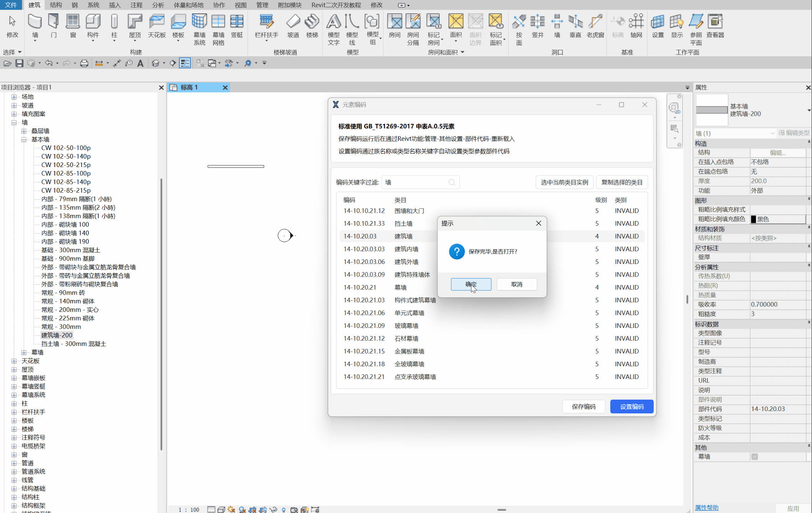Click the black 粗略比例填充颜色 swatch
The height and width of the screenshot is (513, 812).
click(x=753, y=219)
